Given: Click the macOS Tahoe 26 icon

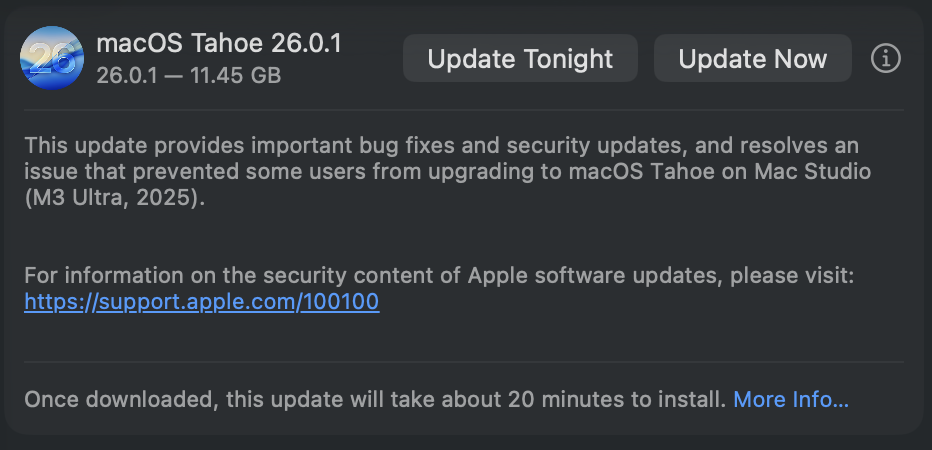Looking at the screenshot, I should (x=51, y=59).
